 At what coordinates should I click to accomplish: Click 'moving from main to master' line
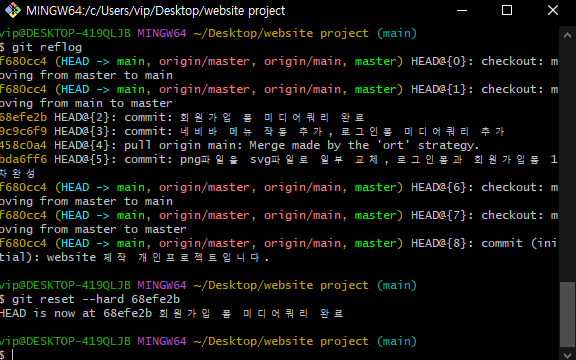click(86, 103)
